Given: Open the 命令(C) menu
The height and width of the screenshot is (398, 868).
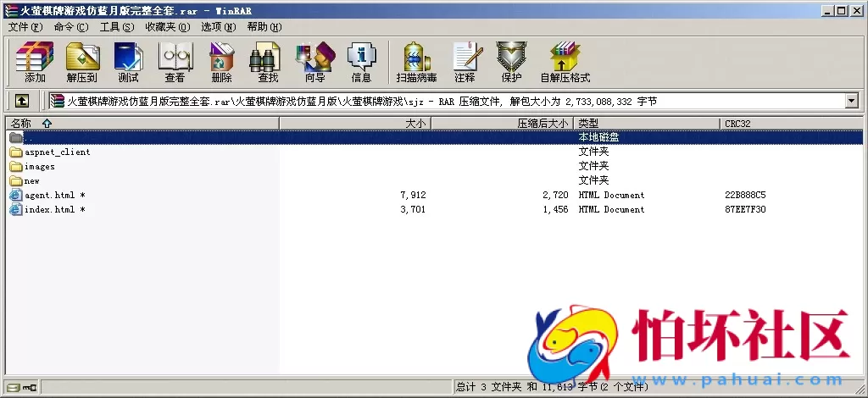Looking at the screenshot, I should (x=71, y=26).
